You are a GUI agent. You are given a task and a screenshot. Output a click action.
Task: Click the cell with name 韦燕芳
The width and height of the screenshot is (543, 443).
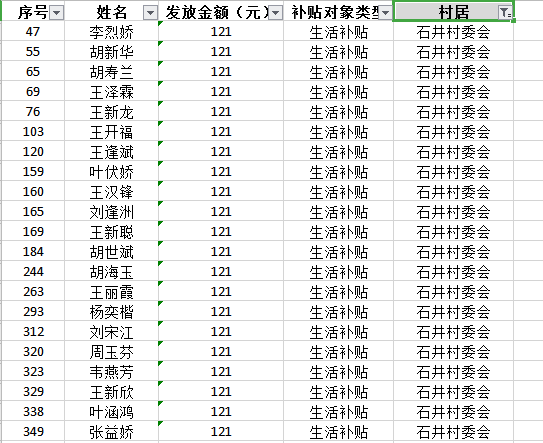(x=112, y=372)
